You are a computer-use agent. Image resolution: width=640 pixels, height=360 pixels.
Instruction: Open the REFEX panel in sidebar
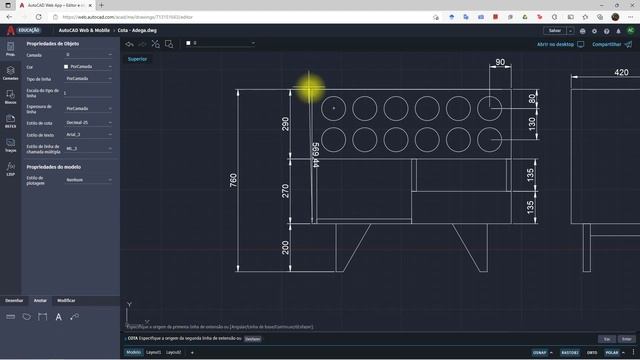coord(10,121)
